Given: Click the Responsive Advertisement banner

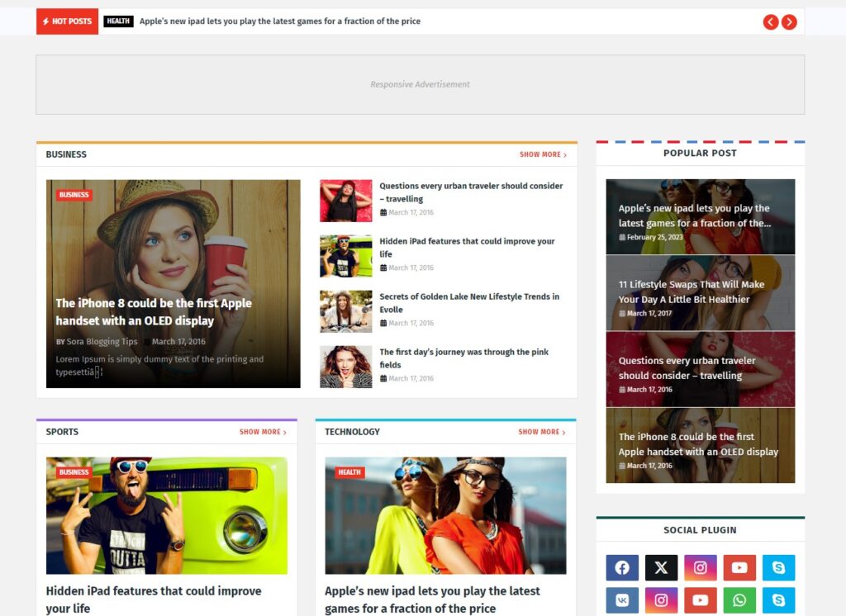Looking at the screenshot, I should 420,84.
